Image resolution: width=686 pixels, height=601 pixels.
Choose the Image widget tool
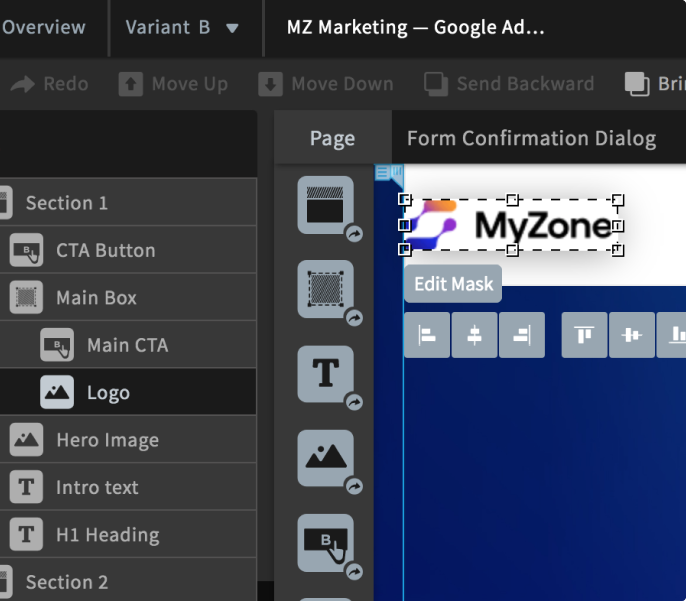(x=325, y=458)
